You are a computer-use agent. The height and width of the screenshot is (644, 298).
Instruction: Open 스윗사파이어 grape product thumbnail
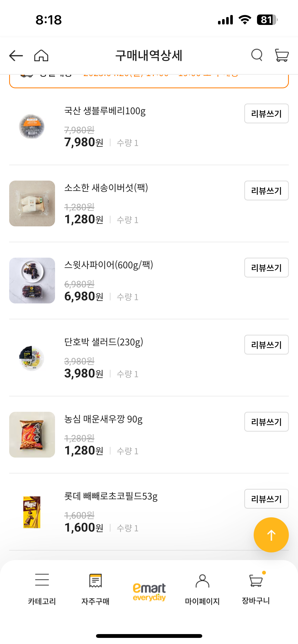pos(32,281)
